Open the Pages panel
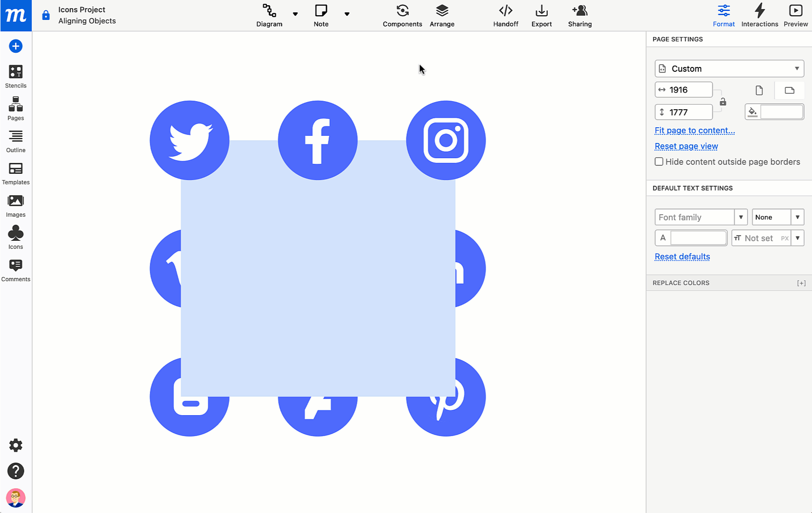Viewport: 812px width, 513px height. click(16, 107)
